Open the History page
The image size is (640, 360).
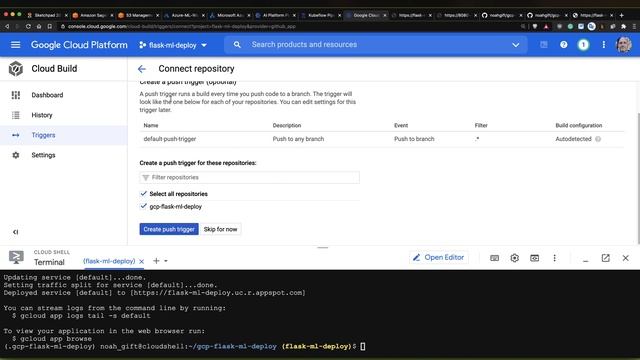point(42,115)
